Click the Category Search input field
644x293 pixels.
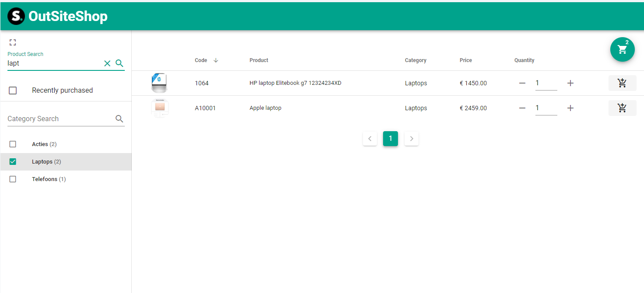click(x=59, y=119)
